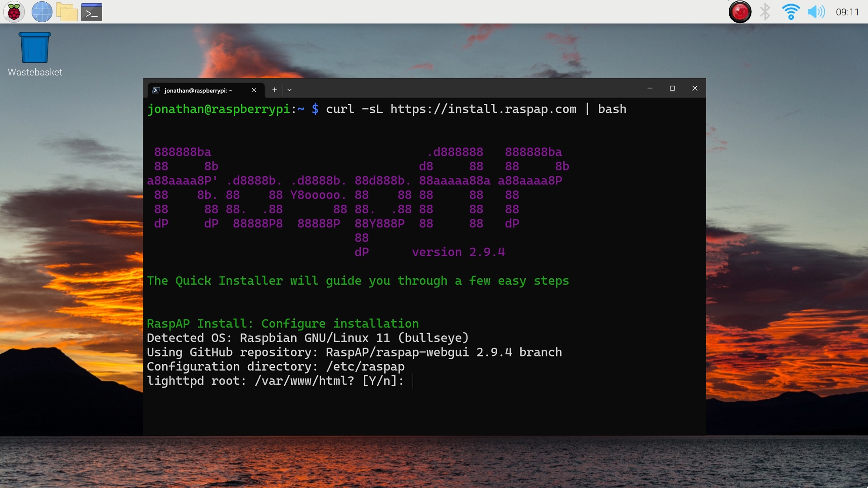This screenshot has width=868, height=488.
Task: Click the red recording indicator icon
Action: 740,12
